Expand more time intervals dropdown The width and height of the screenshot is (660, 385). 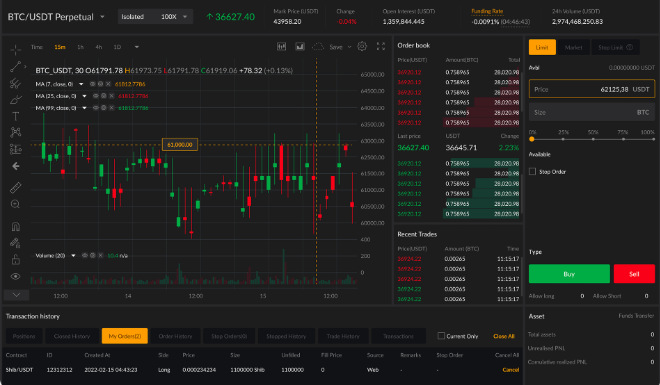(137, 47)
